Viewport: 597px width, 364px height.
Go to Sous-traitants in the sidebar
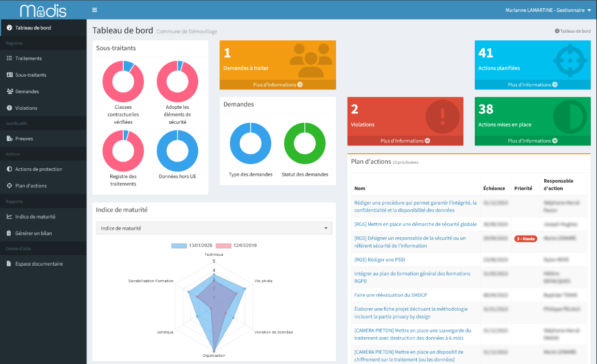[43, 75]
